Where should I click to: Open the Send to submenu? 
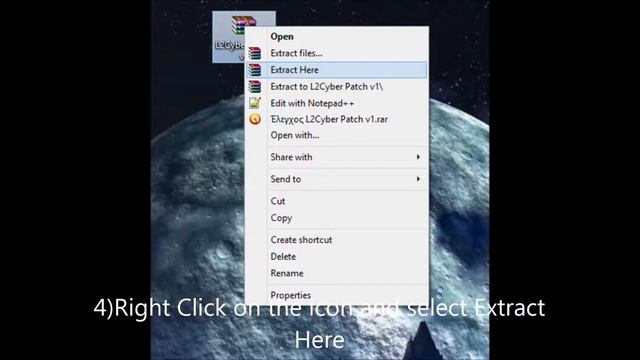[x=337, y=179]
